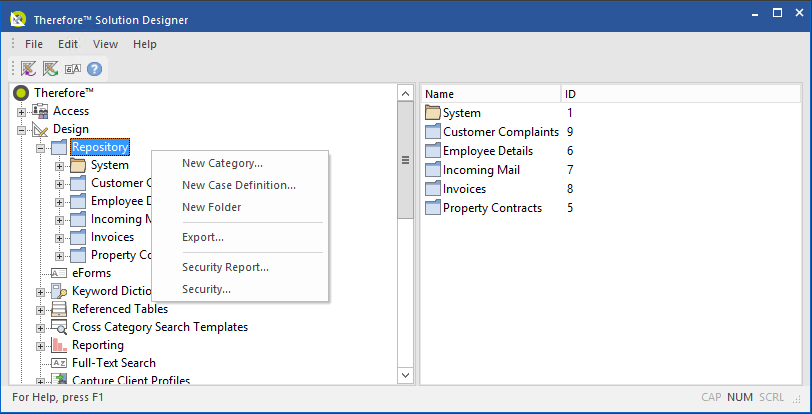
Task: Choose New Case Definition... from context menu
Action: point(240,185)
